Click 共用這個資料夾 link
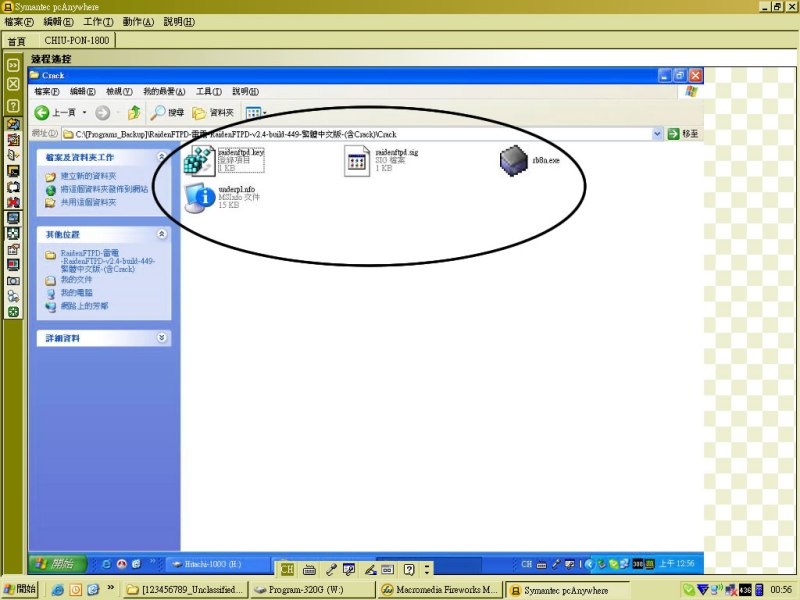Image resolution: width=800 pixels, height=600 pixels. [x=88, y=203]
